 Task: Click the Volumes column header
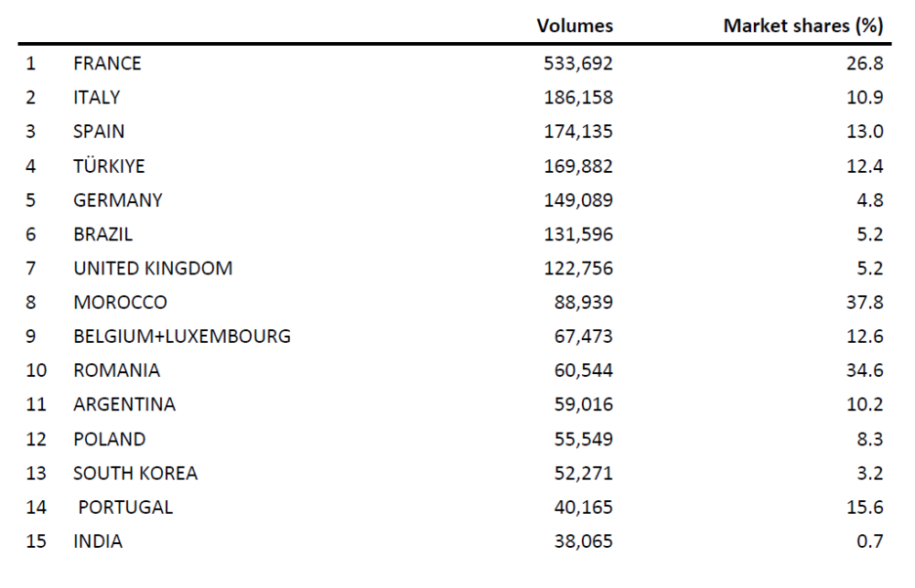point(575,26)
